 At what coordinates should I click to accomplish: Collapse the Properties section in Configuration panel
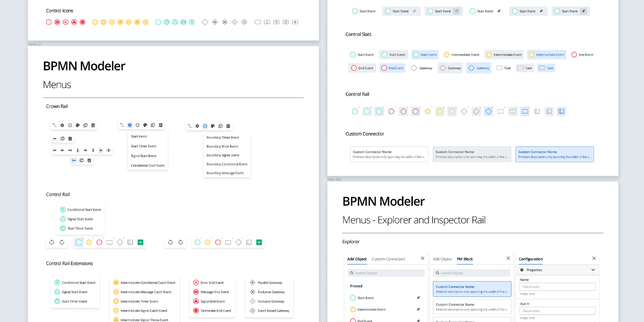point(593,270)
